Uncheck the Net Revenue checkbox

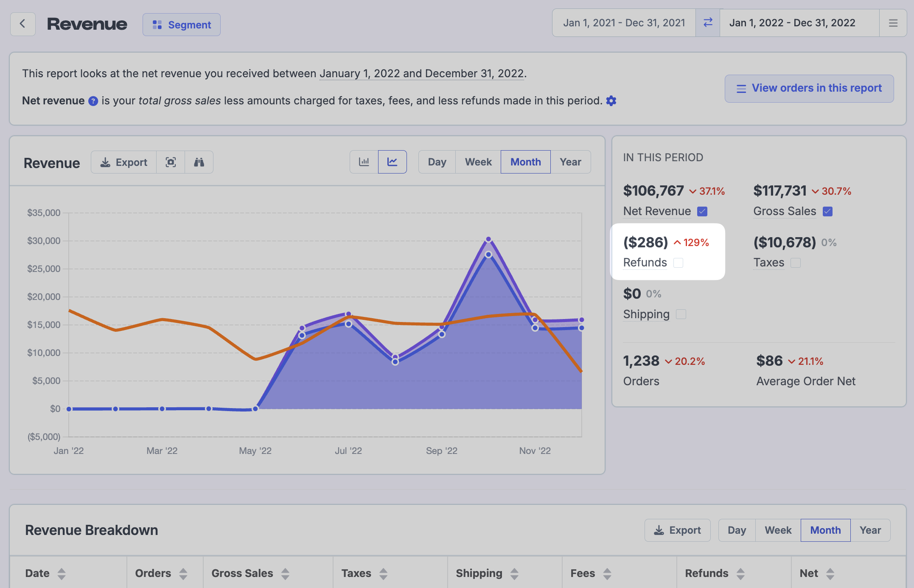(702, 211)
